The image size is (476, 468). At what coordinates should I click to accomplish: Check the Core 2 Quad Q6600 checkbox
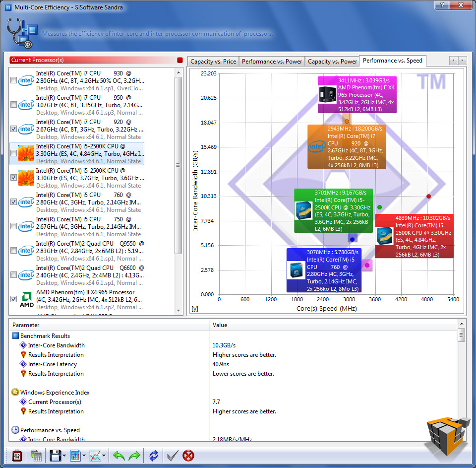pos(13,275)
